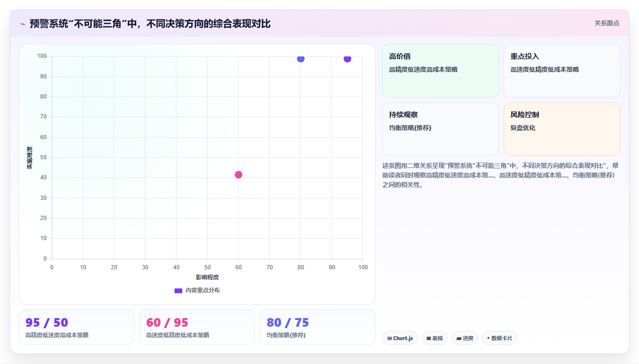Viewport: 639px width, 364px height.
Task: Open the 高价值 card
Action: (x=440, y=71)
